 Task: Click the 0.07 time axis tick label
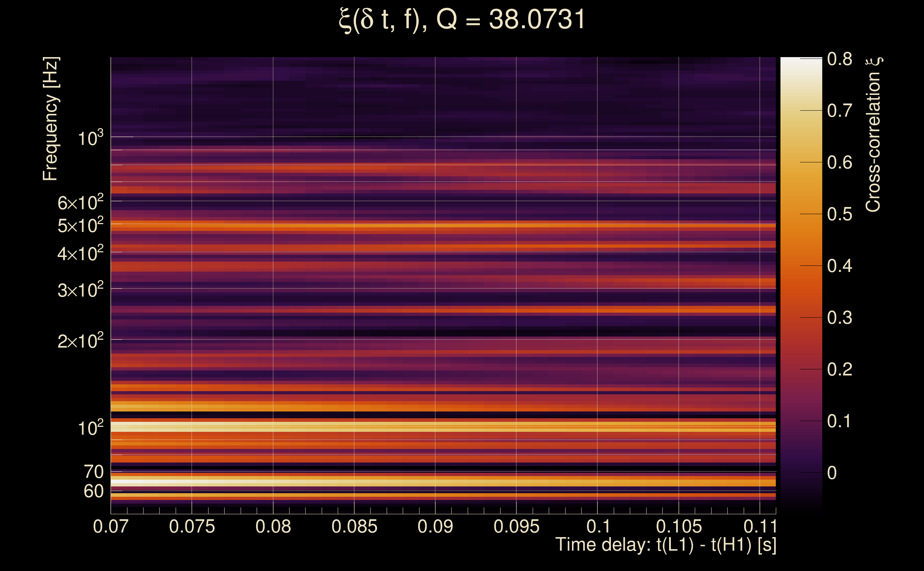(110, 526)
